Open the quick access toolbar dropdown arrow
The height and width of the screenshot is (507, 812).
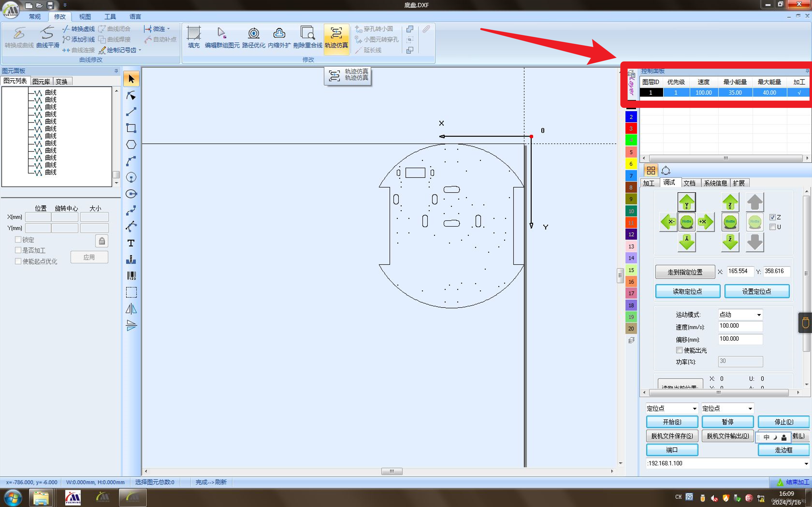[65, 5]
